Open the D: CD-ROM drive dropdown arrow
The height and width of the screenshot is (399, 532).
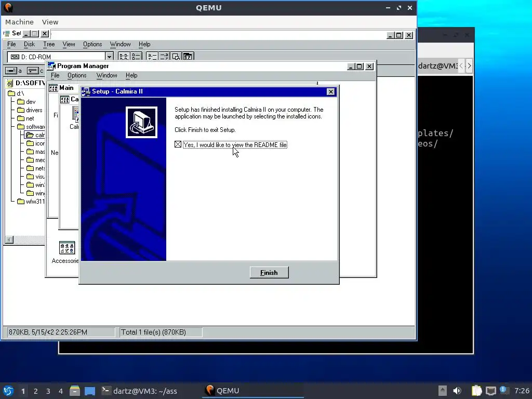pyautogui.click(x=109, y=57)
